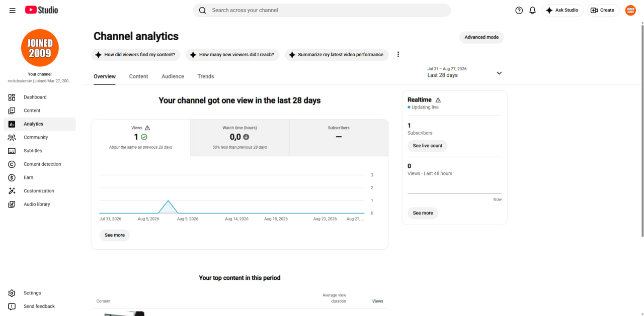Expand the Last 28 days date range

tap(464, 72)
